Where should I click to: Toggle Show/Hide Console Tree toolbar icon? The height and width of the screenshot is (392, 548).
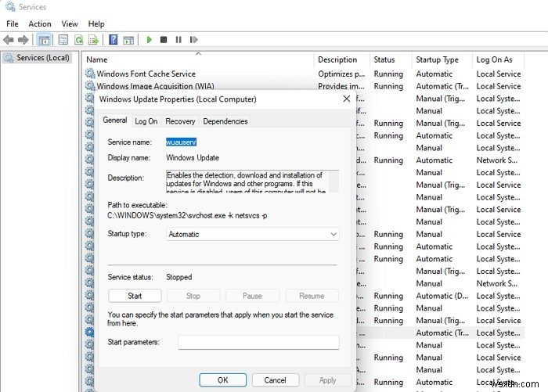point(44,40)
